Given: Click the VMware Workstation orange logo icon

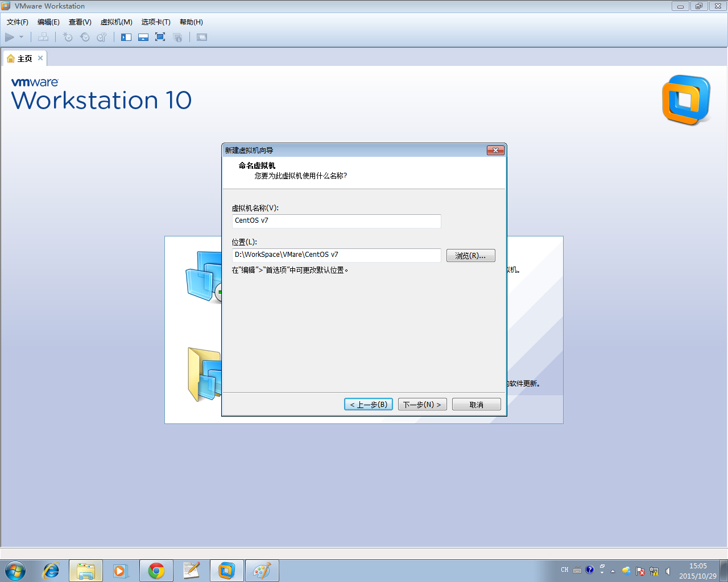Looking at the screenshot, I should (x=686, y=100).
